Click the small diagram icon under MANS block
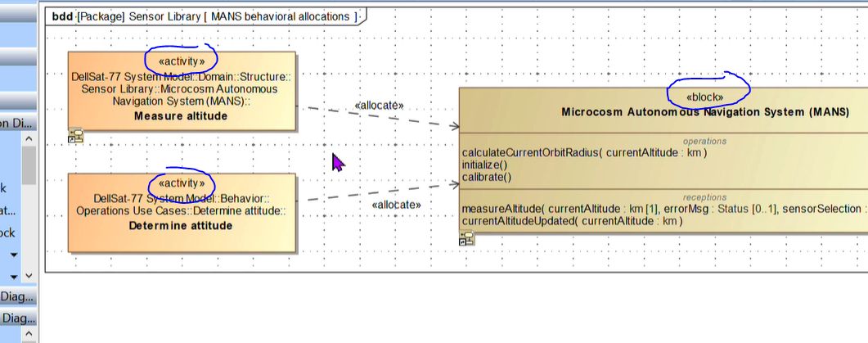The height and width of the screenshot is (343, 868). 466,239
